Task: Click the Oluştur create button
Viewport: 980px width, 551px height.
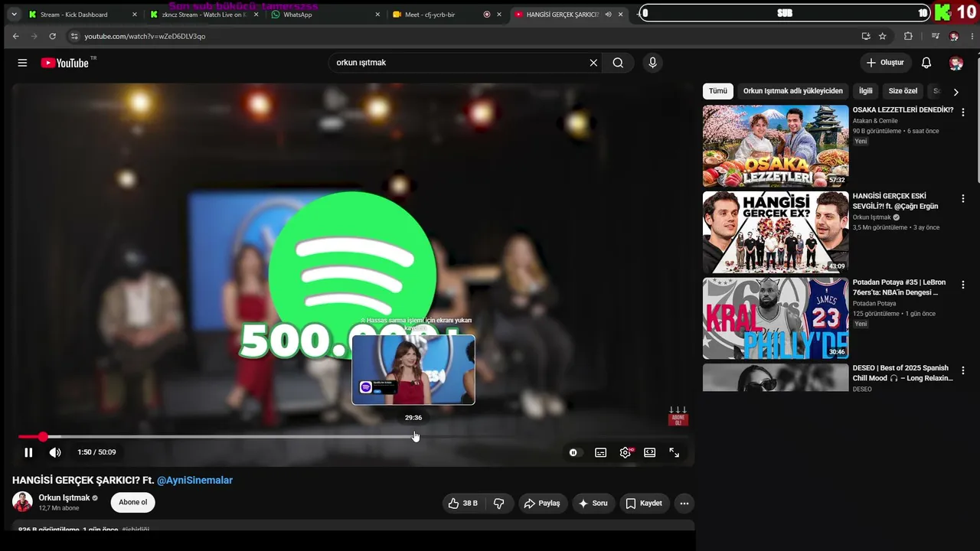Action: pos(887,63)
